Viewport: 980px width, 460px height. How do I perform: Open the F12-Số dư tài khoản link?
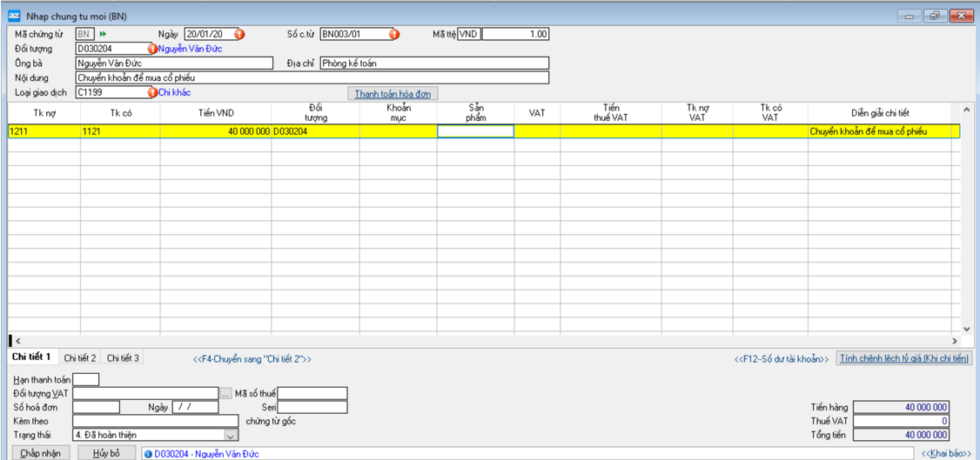pyautogui.click(x=781, y=358)
